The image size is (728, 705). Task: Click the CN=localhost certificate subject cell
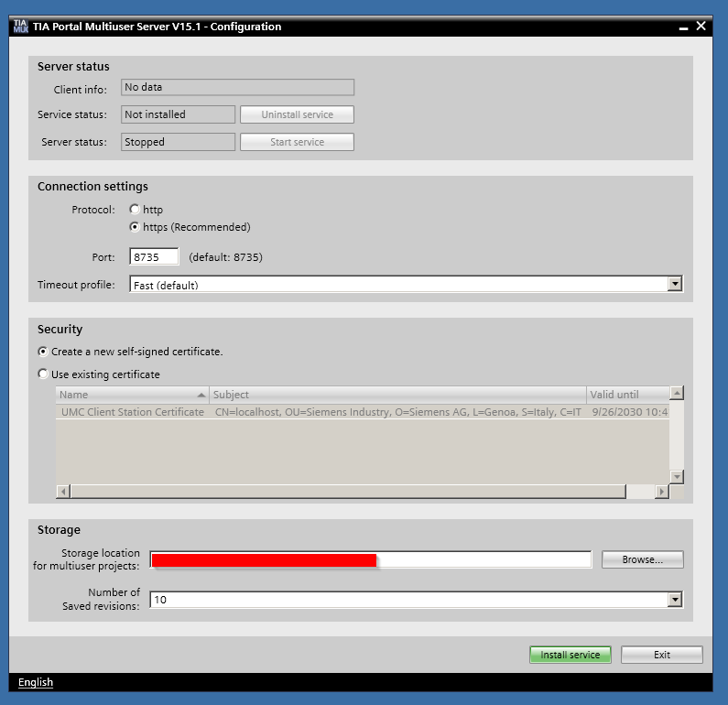coord(398,412)
